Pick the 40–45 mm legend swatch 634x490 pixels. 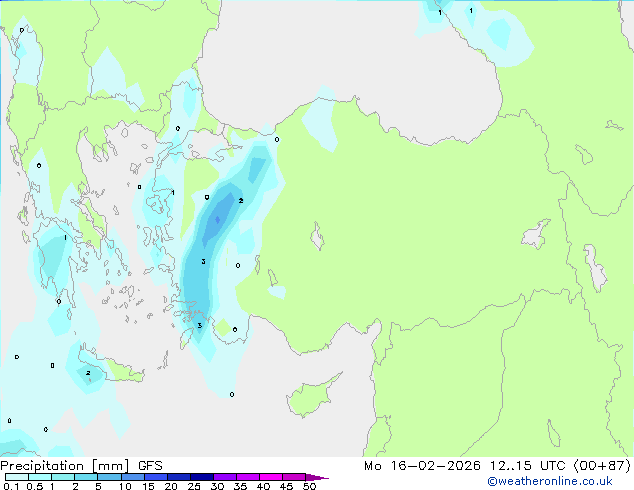[x=271, y=477]
